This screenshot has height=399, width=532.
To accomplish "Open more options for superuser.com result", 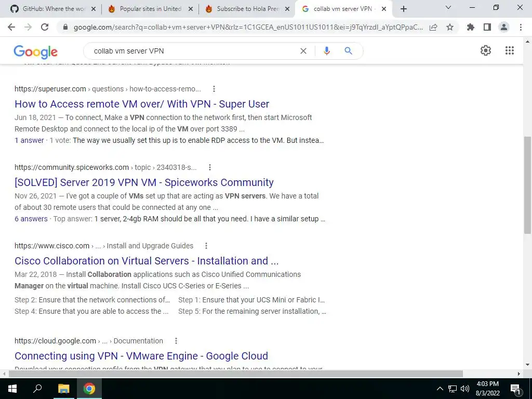I will pos(214,89).
